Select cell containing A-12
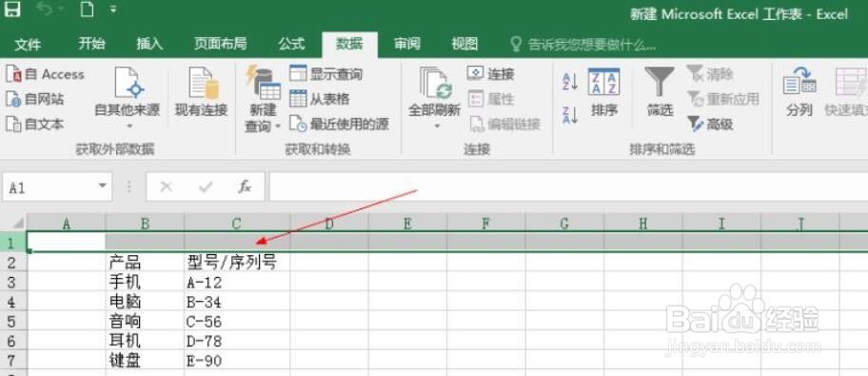This screenshot has width=868, height=376. [237, 282]
